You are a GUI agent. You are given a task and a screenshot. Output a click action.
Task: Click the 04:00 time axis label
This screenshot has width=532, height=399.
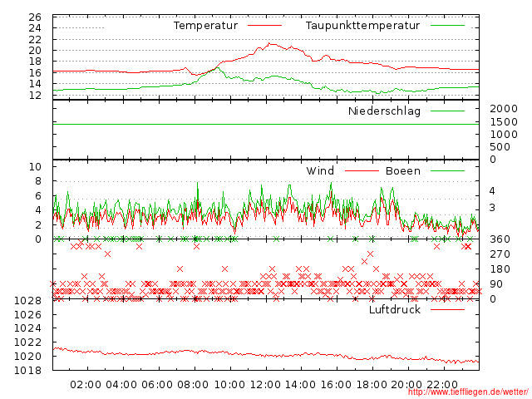pyautogui.click(x=121, y=385)
